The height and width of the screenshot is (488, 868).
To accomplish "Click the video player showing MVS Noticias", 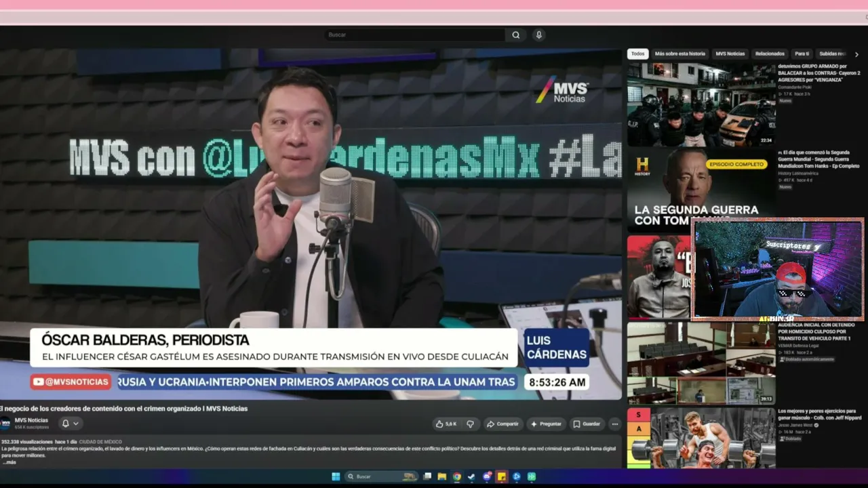I will click(311, 224).
